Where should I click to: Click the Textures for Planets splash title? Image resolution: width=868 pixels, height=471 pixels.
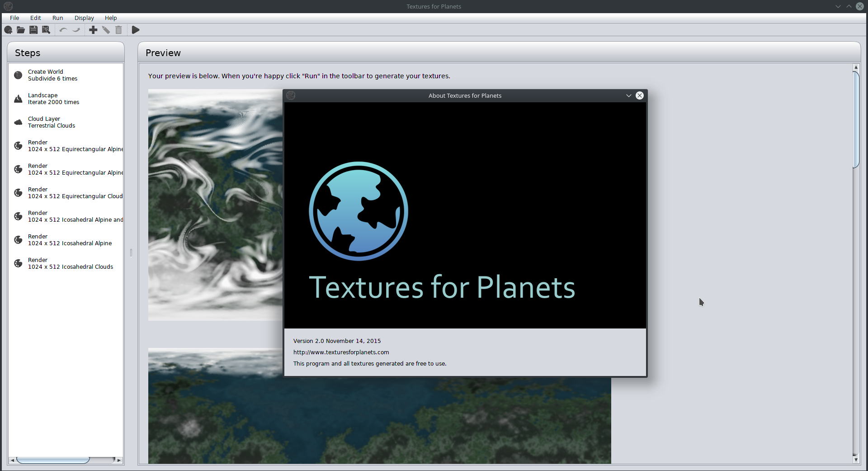click(x=442, y=287)
